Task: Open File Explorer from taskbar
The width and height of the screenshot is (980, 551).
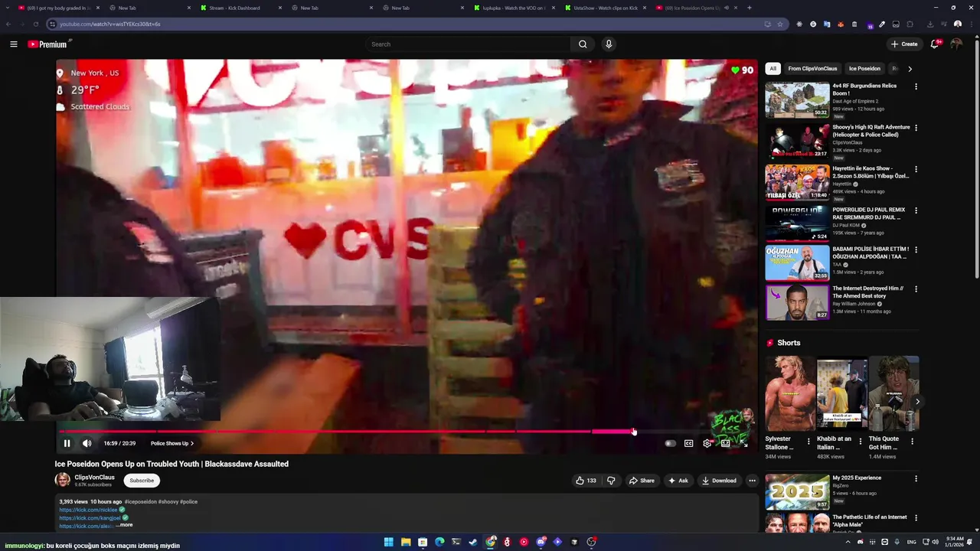Action: coord(406,542)
